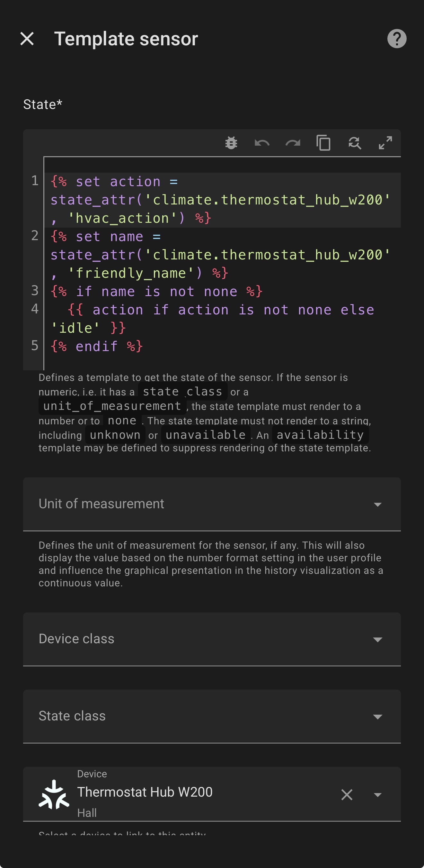424x868 pixels.
Task: Expand the Device picker arrow
Action: click(x=377, y=795)
